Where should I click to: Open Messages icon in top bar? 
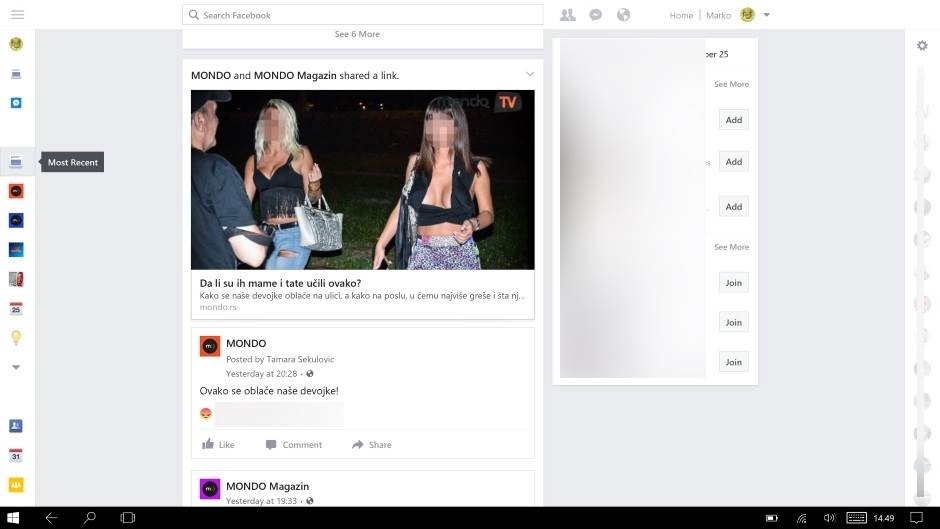coord(596,15)
